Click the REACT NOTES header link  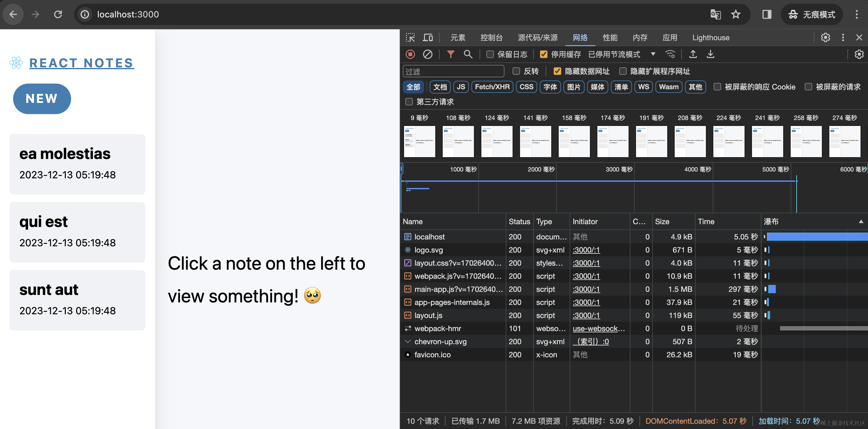click(82, 63)
